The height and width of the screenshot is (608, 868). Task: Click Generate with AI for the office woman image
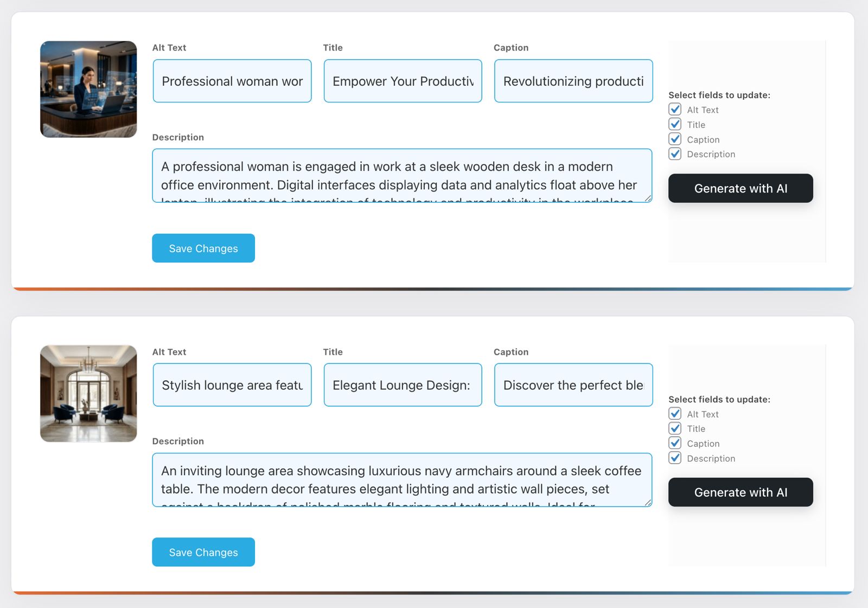(x=740, y=188)
